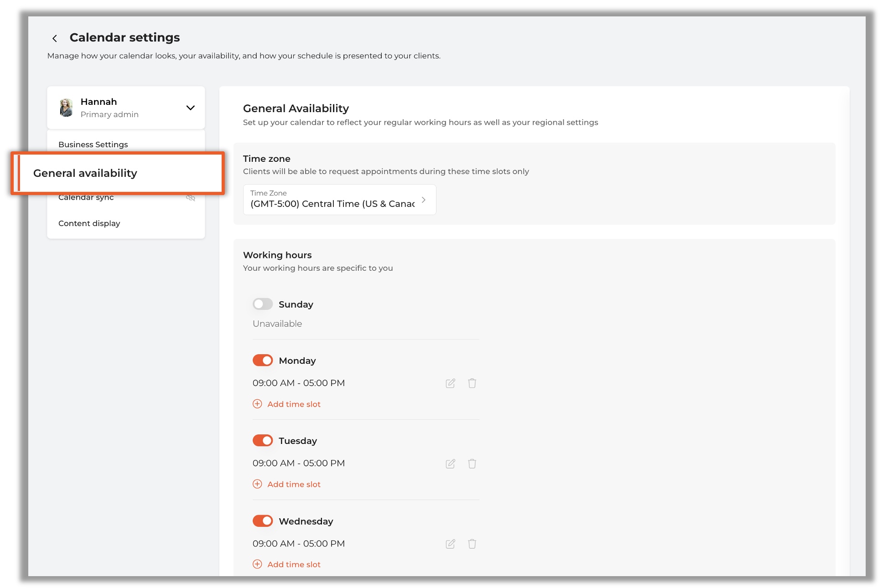883x588 pixels.
Task: Add time slot for Monday
Action: [287, 404]
